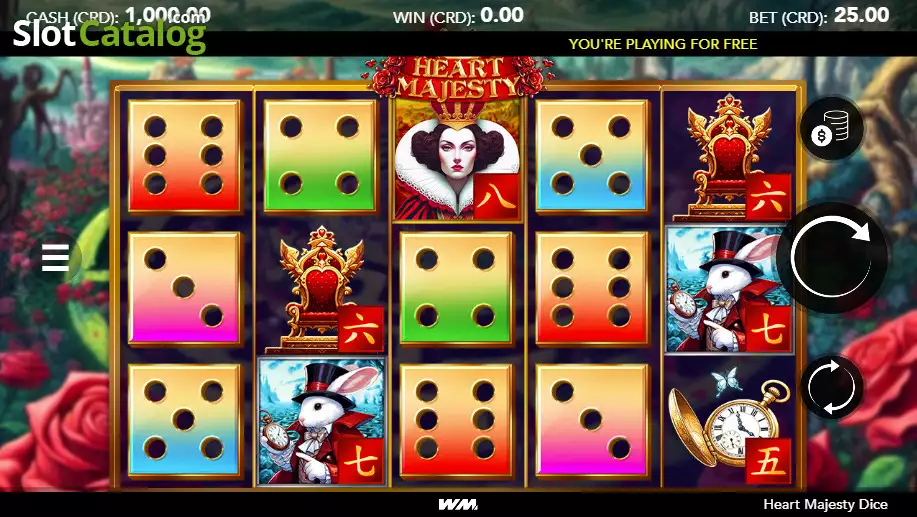
Task: Click the blue five die bottom-left
Action: [x=184, y=420]
